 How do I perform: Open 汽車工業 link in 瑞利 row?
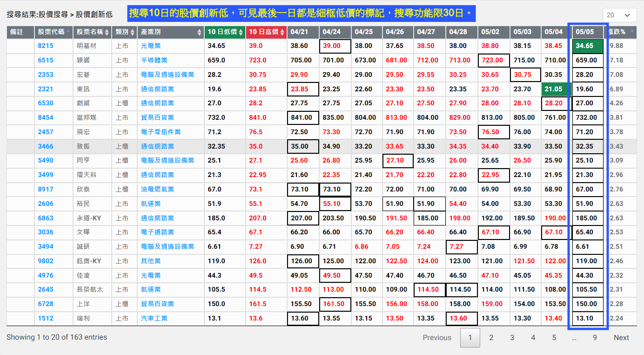coord(154,318)
